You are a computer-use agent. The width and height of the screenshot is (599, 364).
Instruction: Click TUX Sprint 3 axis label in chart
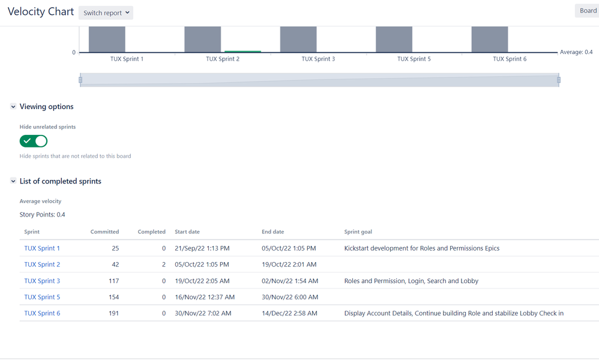pyautogui.click(x=318, y=59)
